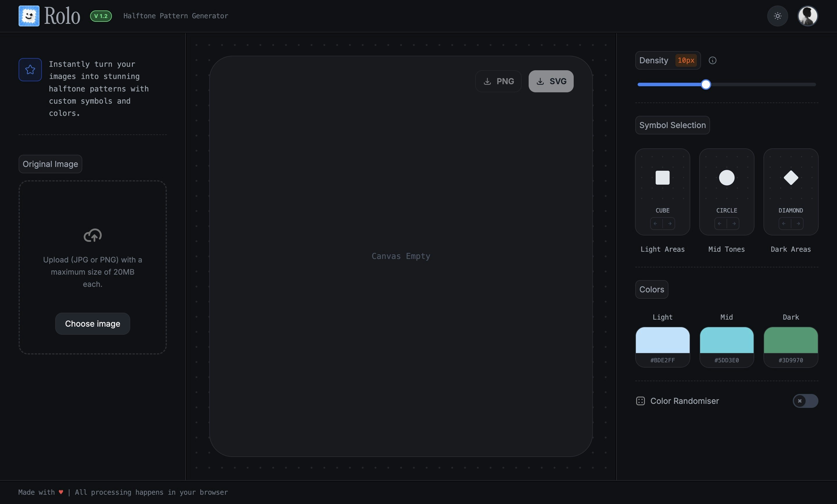Open the user profile avatar menu
This screenshot has height=504, width=837.
[807, 16]
